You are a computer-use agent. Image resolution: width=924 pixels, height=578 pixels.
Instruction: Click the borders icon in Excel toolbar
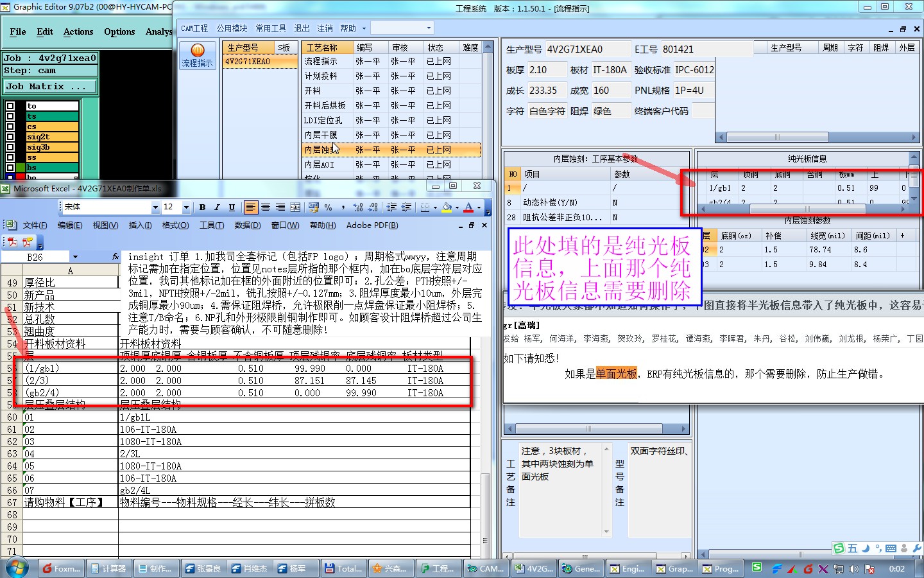coord(425,207)
